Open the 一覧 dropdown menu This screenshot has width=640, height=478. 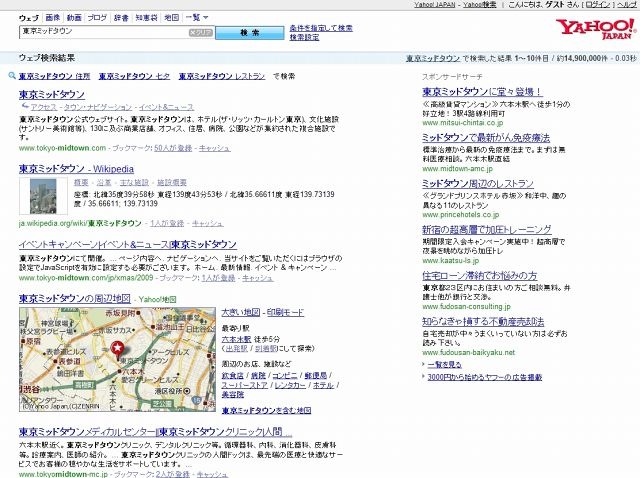[x=197, y=18]
